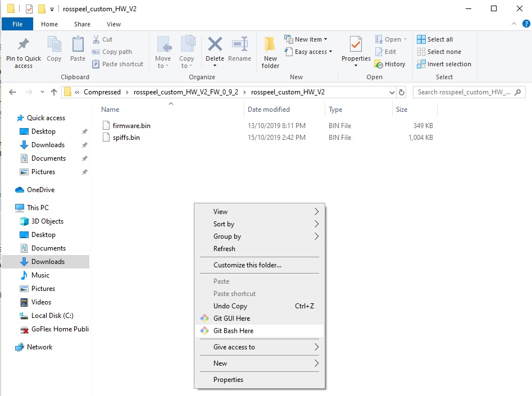
Task: Click the Pin to Quick access icon
Action: [23, 45]
